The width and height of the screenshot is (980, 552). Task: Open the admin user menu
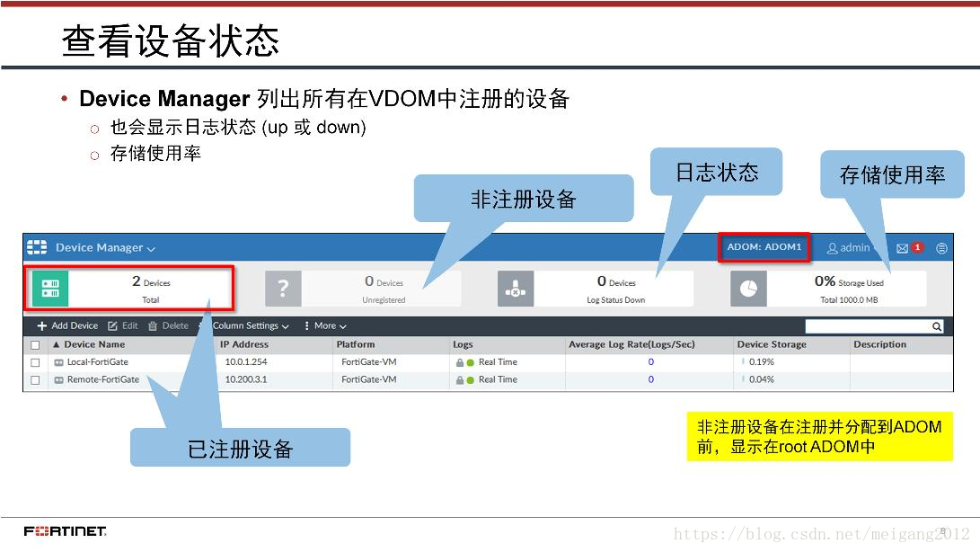848,248
